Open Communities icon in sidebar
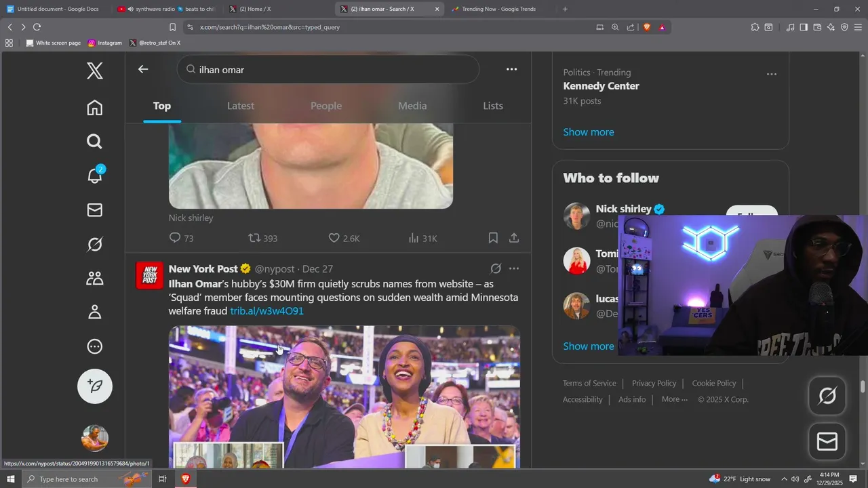 pos(95,278)
